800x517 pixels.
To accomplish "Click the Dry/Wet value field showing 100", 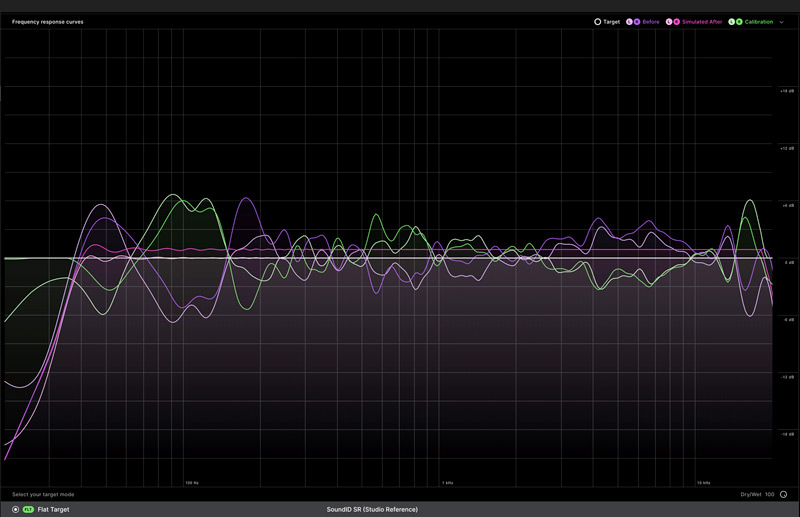I will 770,494.
